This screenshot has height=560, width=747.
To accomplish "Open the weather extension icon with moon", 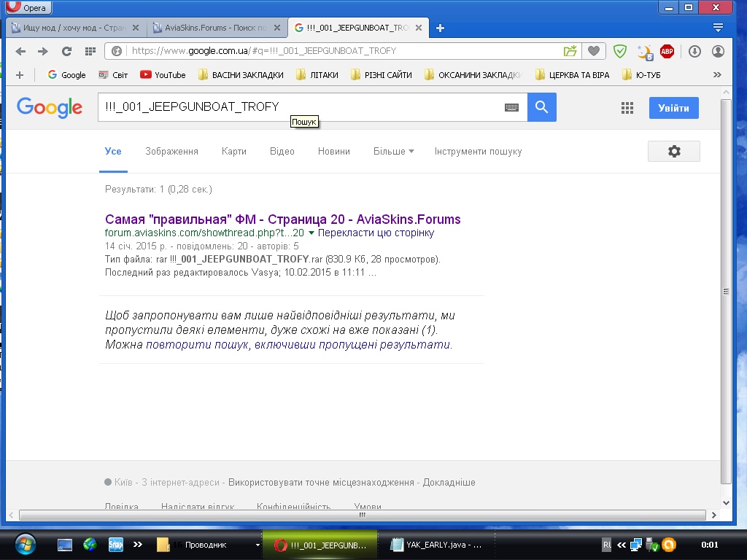I will pos(645,52).
